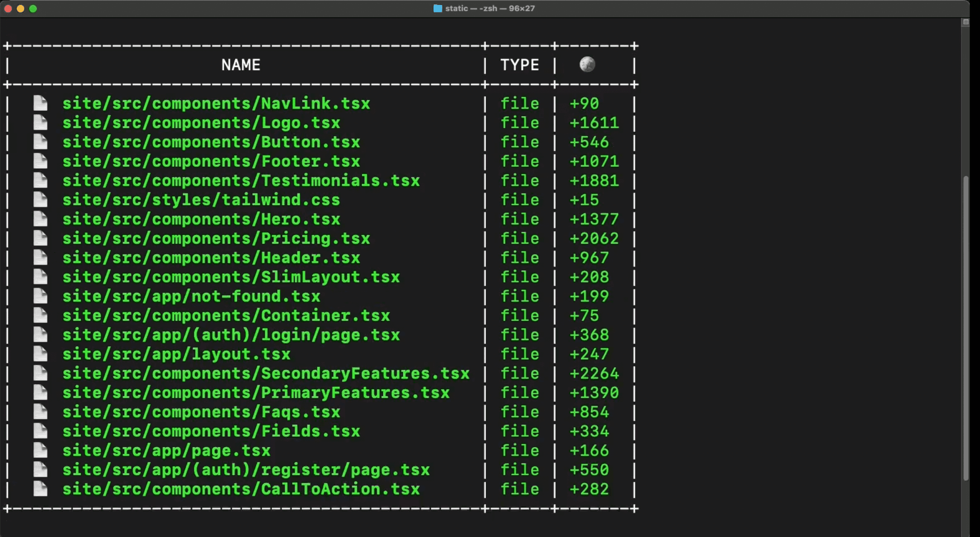Click the file icon beside tailwind.css
Image resolution: width=980 pixels, height=537 pixels.
40,200
